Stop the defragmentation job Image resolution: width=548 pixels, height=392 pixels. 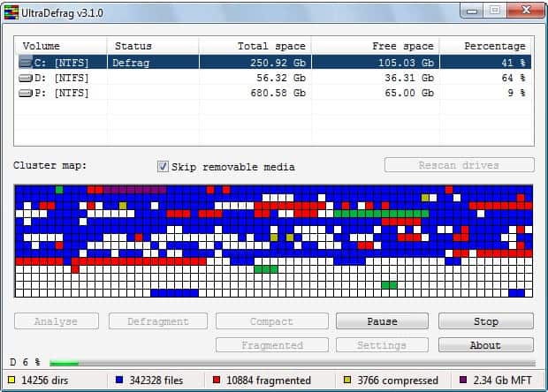[x=486, y=321]
